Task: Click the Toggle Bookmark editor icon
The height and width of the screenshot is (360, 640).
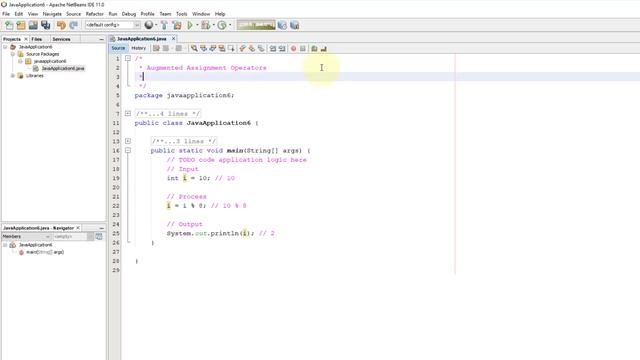Action: click(x=261, y=49)
